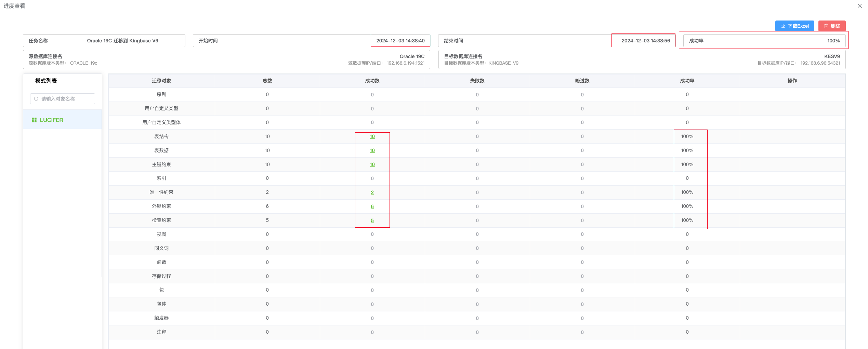Click the 迁移对象 column header

[x=161, y=81]
